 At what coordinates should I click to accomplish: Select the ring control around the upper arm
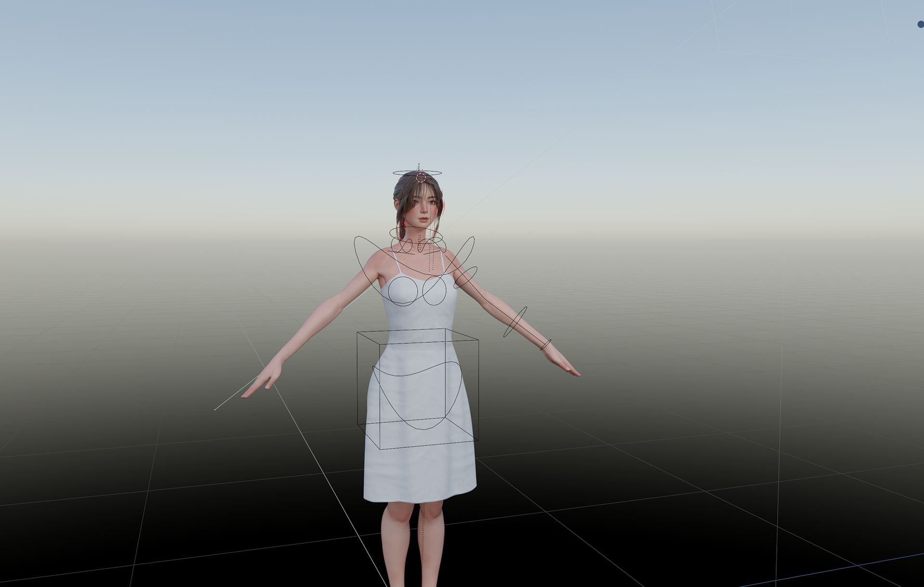point(465,277)
